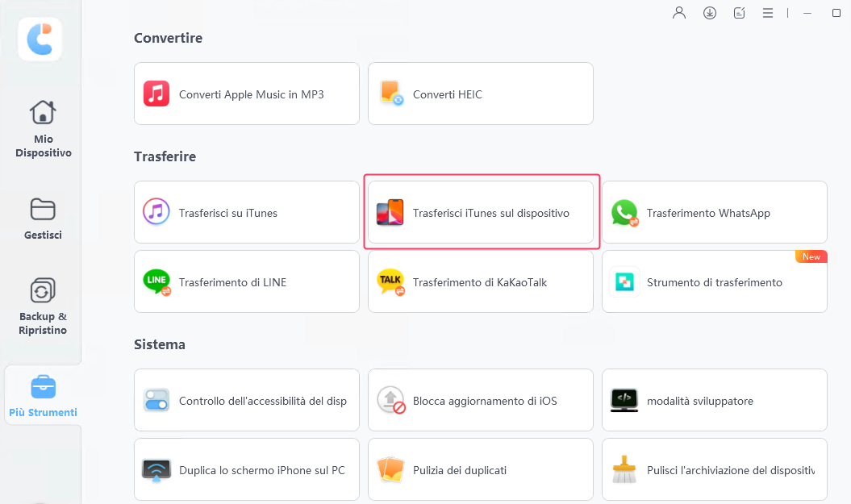
Task: Switch to Backup & Ripristino
Action: (x=43, y=306)
